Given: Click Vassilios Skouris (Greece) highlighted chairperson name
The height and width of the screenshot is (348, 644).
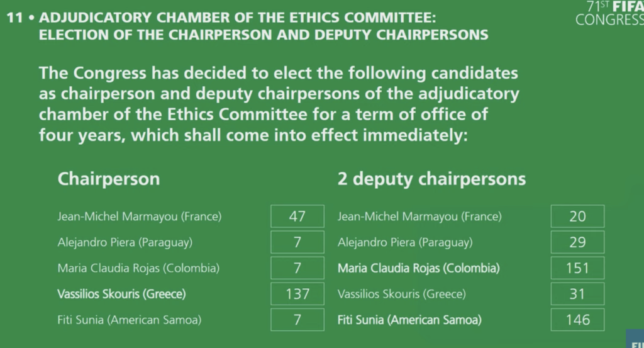Looking at the screenshot, I should 121,294.
